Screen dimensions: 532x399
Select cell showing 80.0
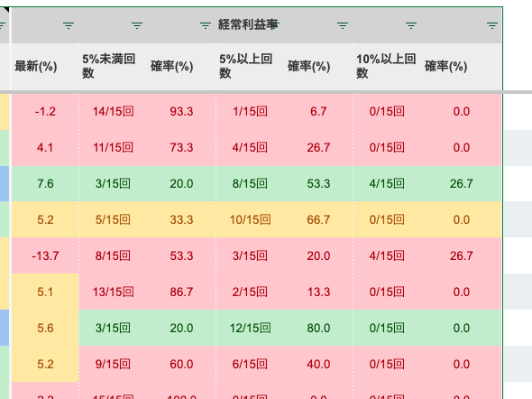(318, 328)
